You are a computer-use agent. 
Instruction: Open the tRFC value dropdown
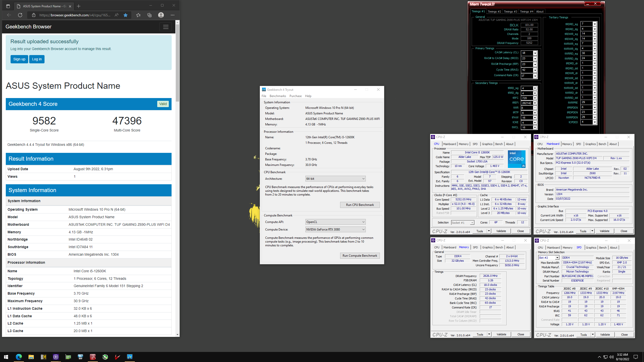pos(535,98)
